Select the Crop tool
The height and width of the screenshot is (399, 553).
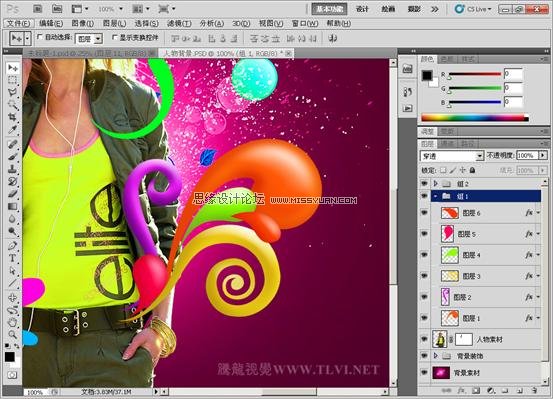(13, 117)
